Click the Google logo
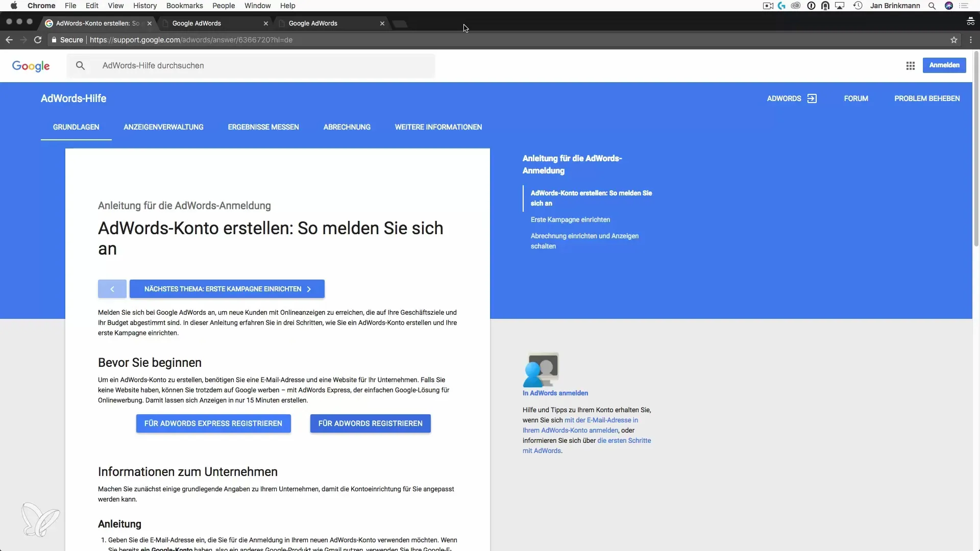980x551 pixels. [x=31, y=66]
